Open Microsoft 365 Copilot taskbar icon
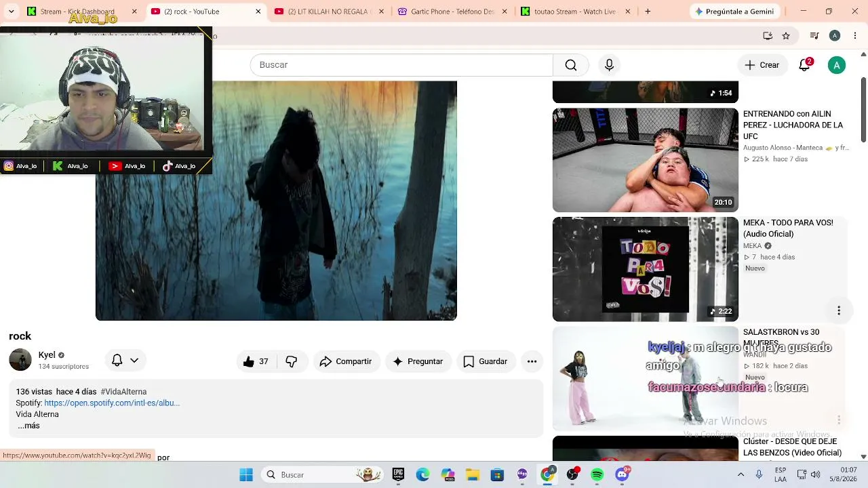 click(x=448, y=475)
